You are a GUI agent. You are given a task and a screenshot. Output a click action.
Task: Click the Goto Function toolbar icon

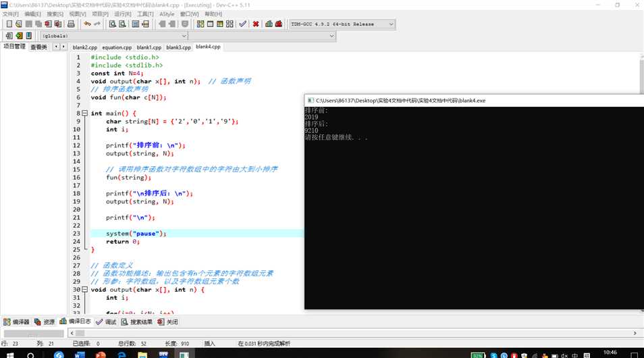pyautogui.click(x=136, y=24)
